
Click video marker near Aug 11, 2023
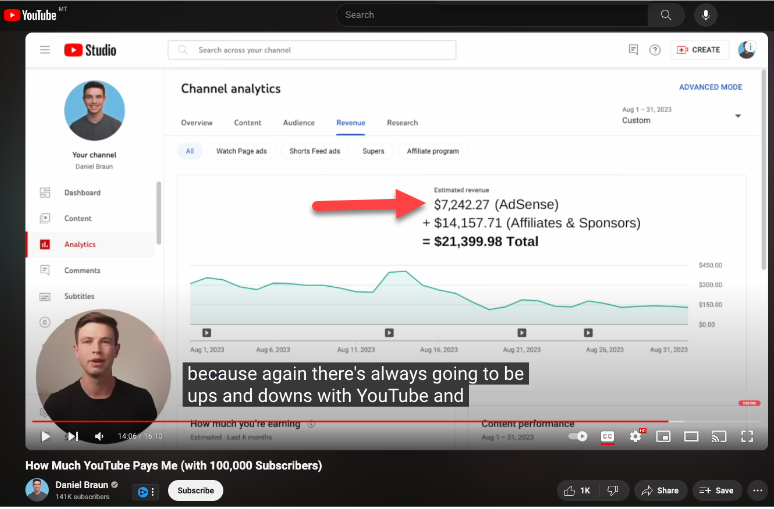point(389,333)
